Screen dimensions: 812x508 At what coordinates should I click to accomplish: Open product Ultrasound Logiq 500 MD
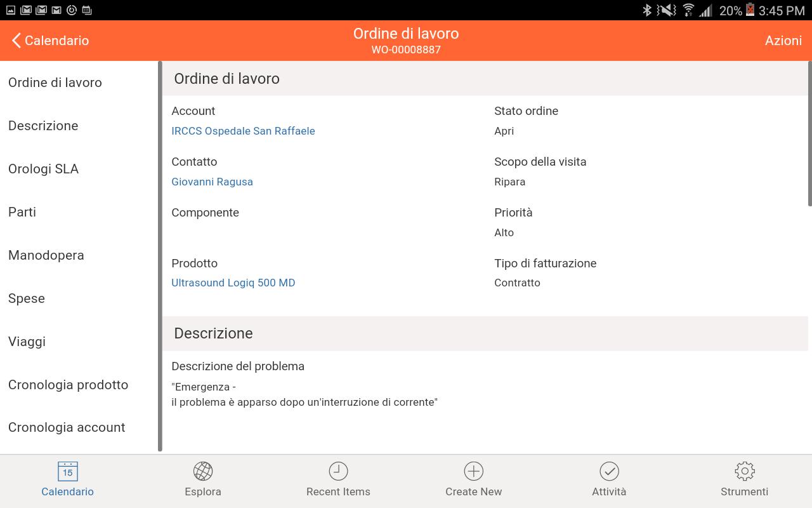pyautogui.click(x=233, y=283)
